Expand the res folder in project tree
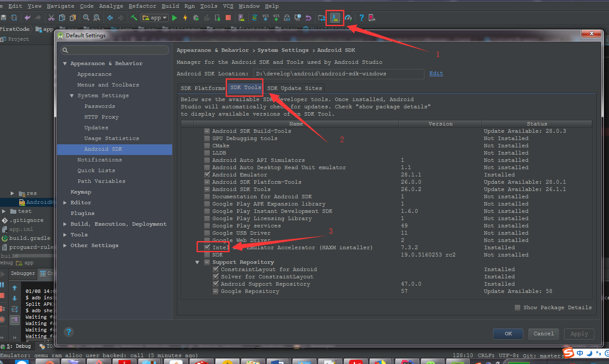This screenshot has width=609, height=364. [x=12, y=194]
